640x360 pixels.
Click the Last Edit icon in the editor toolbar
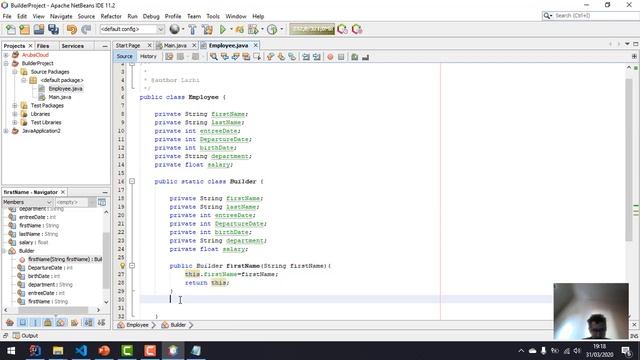[x=169, y=57]
